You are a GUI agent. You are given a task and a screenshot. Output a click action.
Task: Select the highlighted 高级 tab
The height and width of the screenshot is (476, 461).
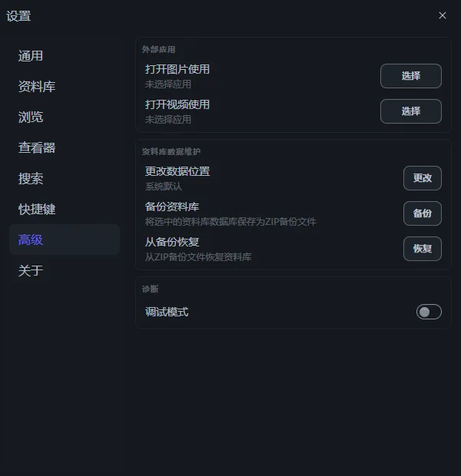pos(65,240)
